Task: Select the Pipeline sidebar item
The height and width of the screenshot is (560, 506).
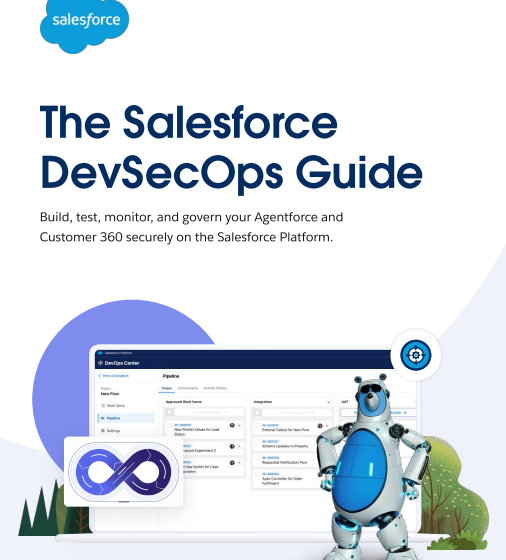Action: point(126,418)
